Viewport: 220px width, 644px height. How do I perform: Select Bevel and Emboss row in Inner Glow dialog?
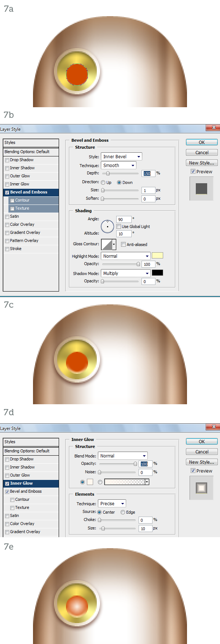pos(31,492)
